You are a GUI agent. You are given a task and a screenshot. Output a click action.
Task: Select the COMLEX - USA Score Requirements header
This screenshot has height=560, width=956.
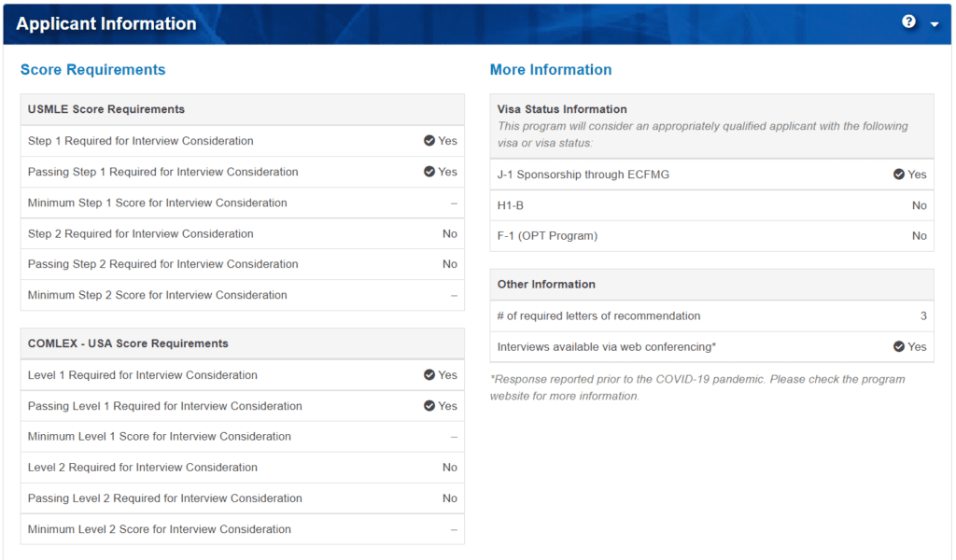coord(128,343)
